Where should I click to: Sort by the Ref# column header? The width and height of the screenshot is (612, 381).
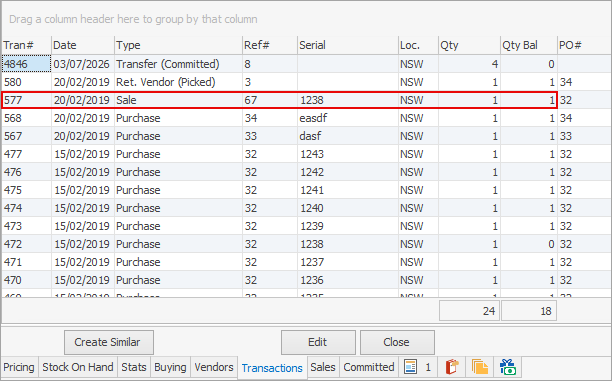coord(270,45)
